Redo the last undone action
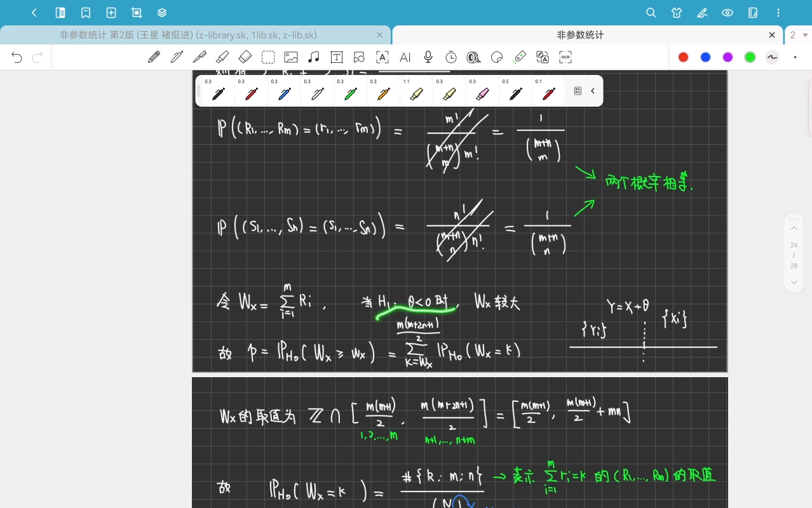Screen dimensions: 812x508 pos(37,58)
